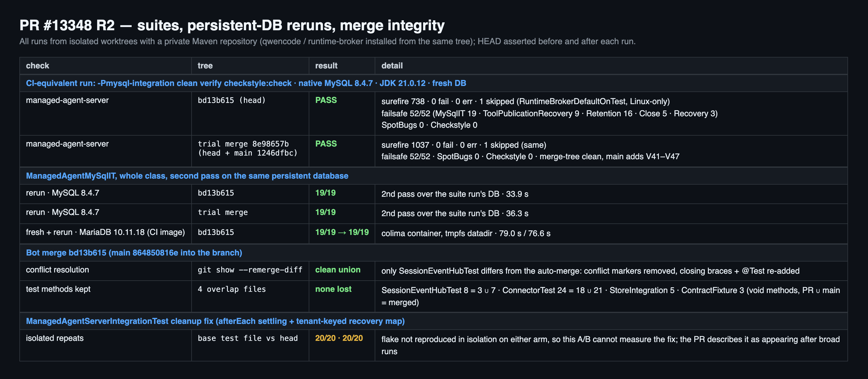Click the 'ManagedAgentMySqlIT, whole class' section heading
868x379 pixels.
pyautogui.click(x=187, y=176)
